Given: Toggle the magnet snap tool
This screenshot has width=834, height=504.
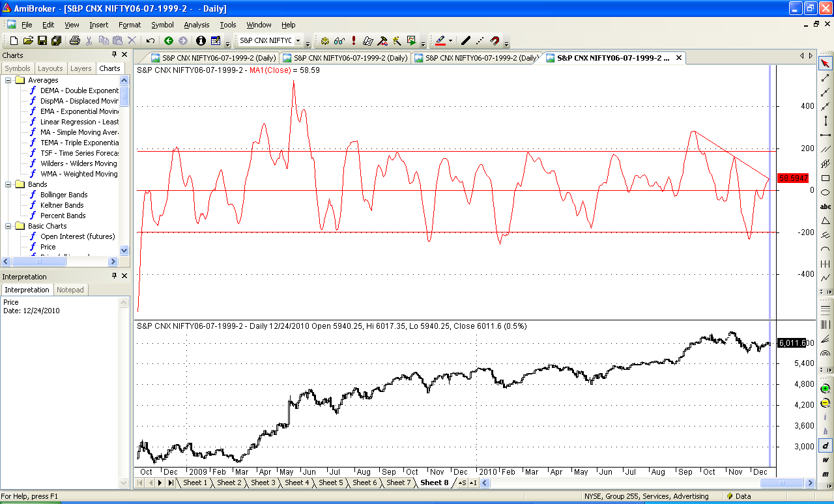Looking at the screenshot, I should 495,40.
